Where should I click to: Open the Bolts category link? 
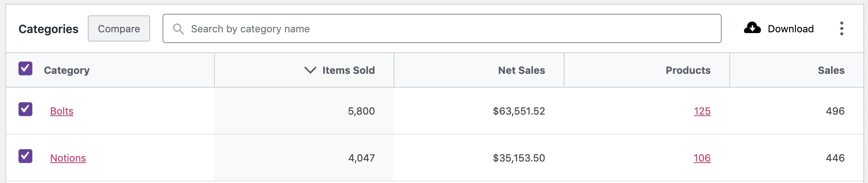coord(62,111)
